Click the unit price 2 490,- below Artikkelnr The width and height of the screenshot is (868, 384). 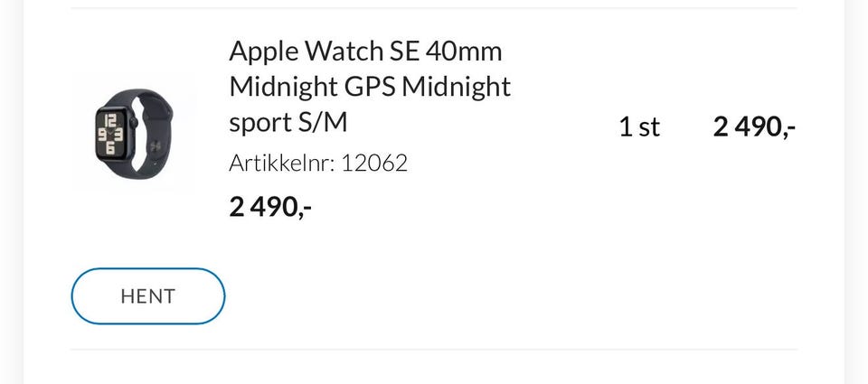pyautogui.click(x=270, y=207)
